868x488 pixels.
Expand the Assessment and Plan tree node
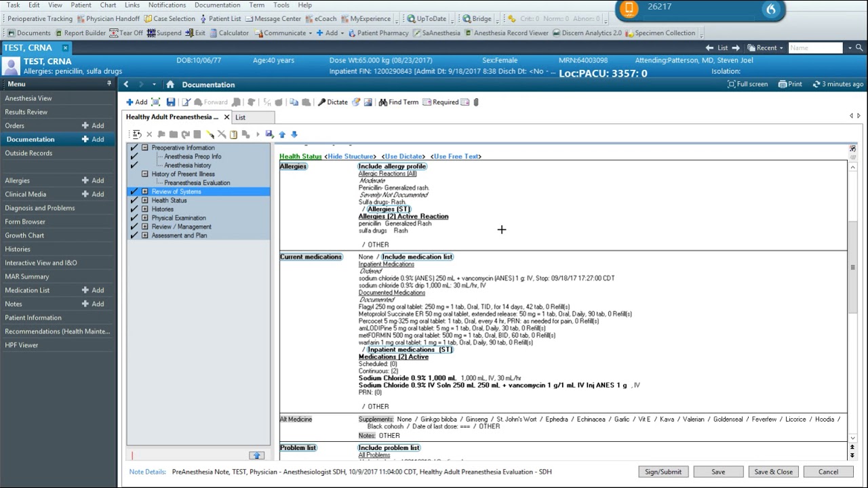point(144,236)
